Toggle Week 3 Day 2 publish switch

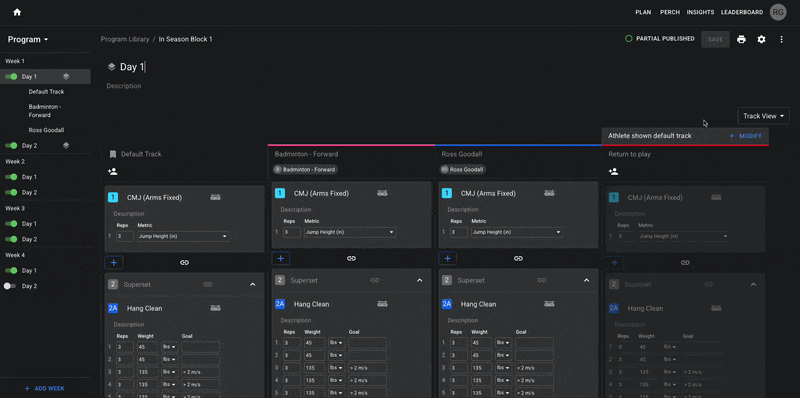(11, 239)
